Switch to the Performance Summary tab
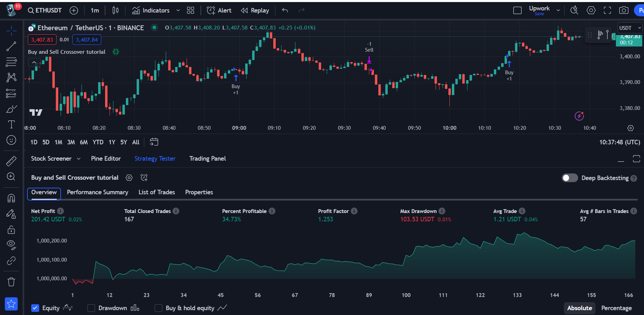This screenshot has height=315, width=644. 97,192
